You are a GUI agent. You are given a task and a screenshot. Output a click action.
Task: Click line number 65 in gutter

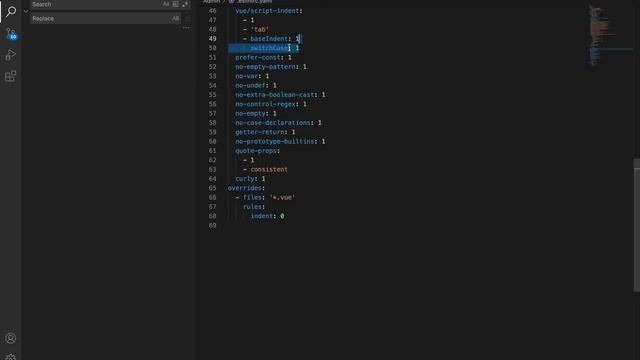click(x=212, y=188)
